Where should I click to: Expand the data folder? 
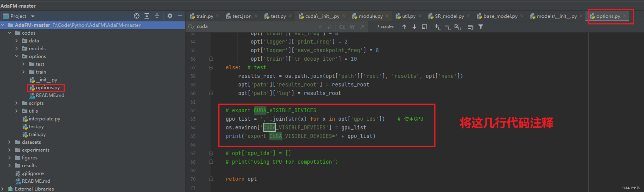tap(16, 41)
